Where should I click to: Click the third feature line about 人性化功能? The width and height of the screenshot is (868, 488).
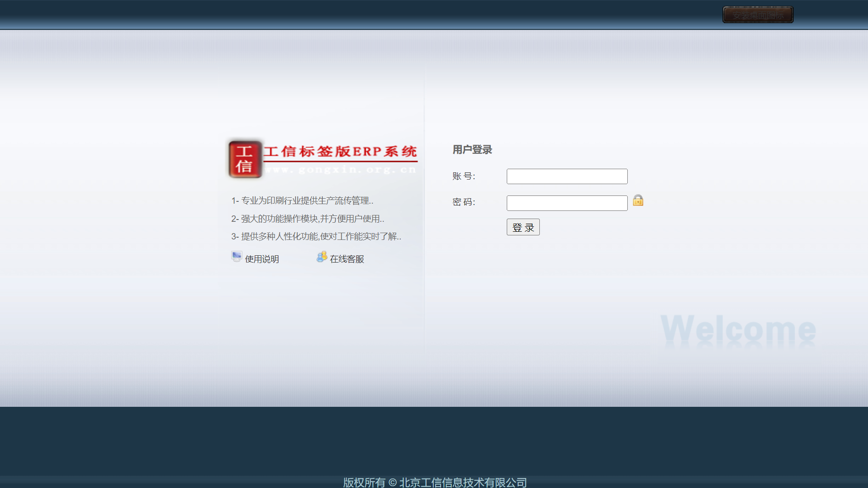click(316, 236)
